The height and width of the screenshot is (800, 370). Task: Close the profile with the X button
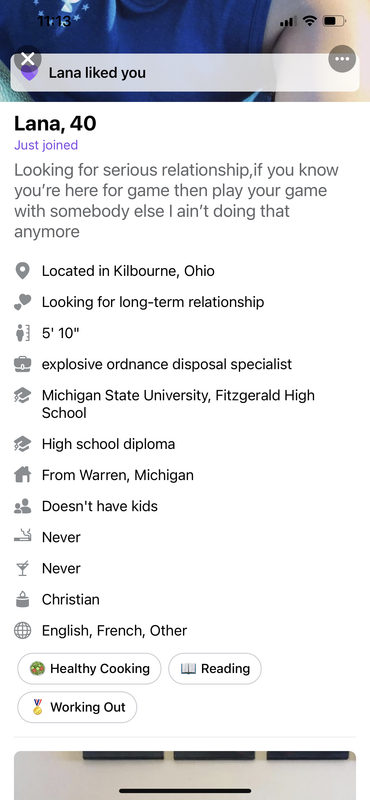click(x=28, y=59)
